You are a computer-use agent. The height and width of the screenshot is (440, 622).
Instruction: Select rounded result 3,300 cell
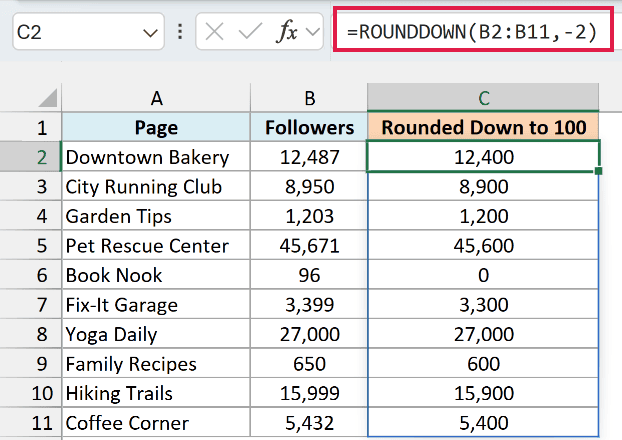tap(483, 304)
